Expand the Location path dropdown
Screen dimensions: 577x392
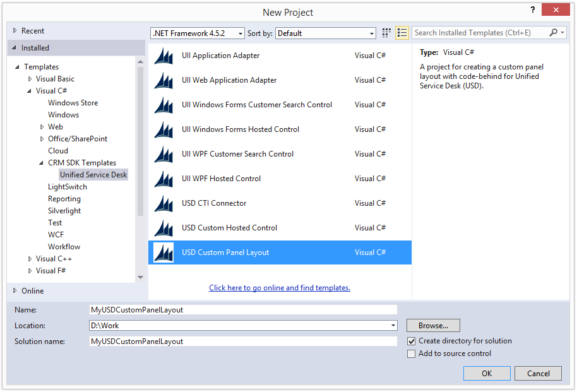pos(393,326)
